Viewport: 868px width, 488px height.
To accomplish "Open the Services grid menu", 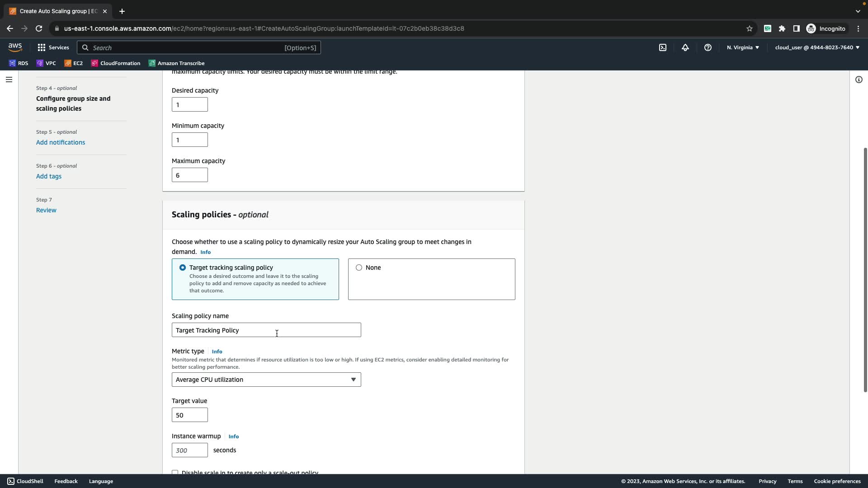I will coord(53,47).
